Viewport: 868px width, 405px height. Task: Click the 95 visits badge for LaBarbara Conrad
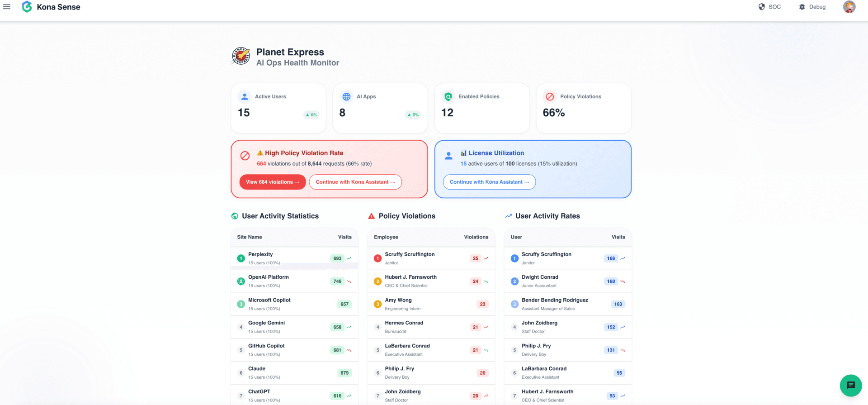tap(619, 373)
